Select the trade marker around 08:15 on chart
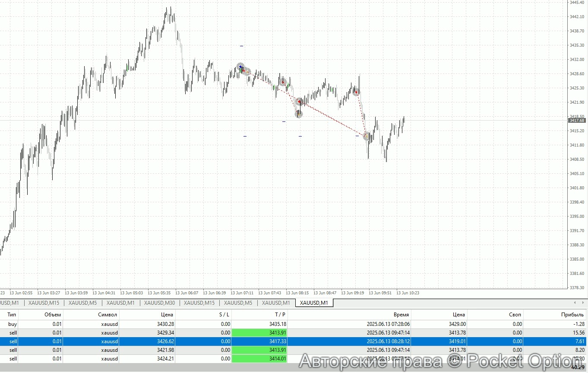 (299, 102)
